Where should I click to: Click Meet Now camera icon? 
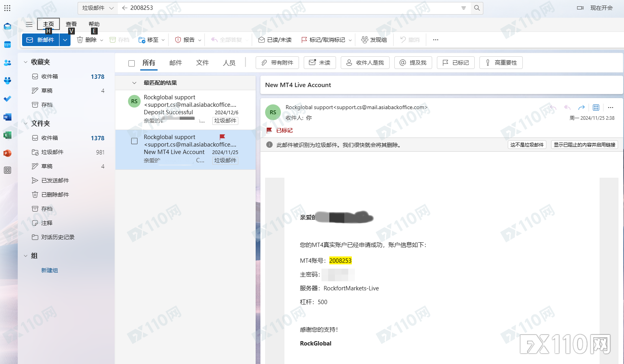coord(580,8)
